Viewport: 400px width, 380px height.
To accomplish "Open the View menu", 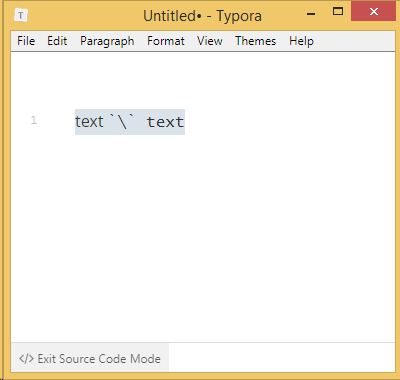I will point(210,41).
